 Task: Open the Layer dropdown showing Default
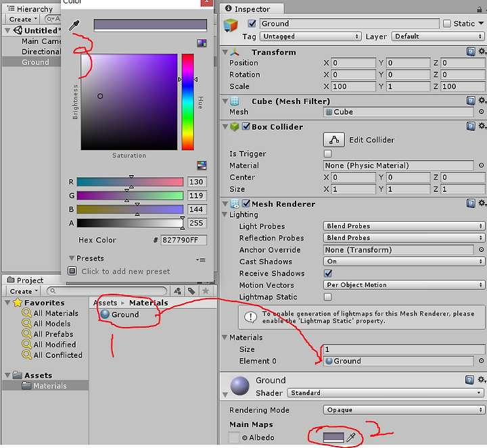438,36
